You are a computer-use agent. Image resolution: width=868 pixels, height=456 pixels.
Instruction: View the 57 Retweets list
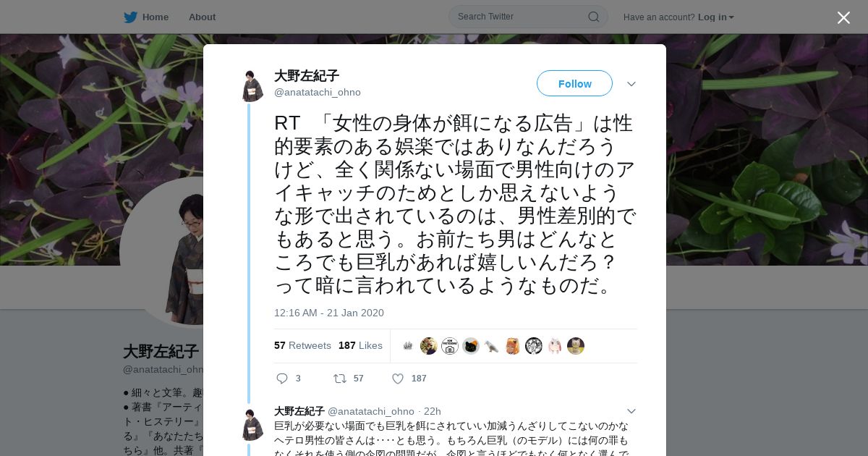[x=302, y=346]
